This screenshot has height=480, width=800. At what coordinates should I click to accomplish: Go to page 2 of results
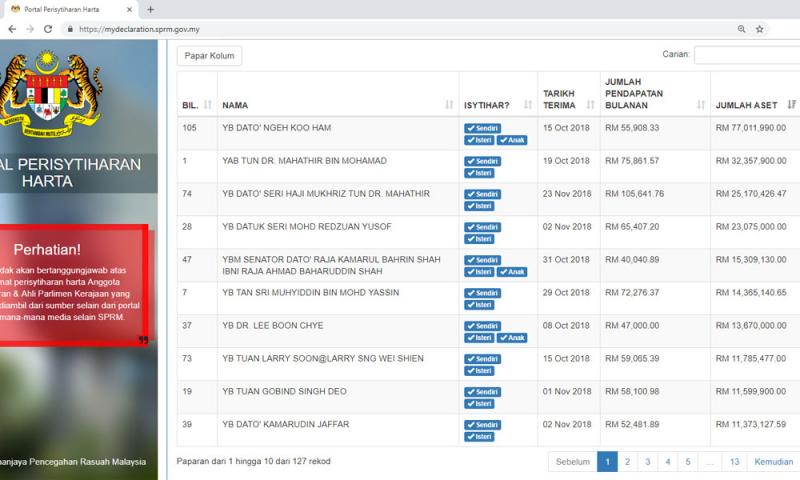(x=627, y=461)
